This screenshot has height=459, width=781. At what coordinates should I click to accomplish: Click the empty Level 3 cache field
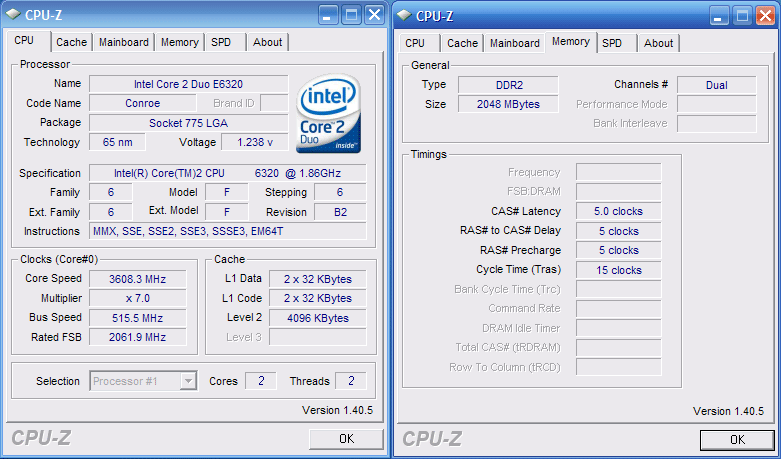[x=318, y=337]
